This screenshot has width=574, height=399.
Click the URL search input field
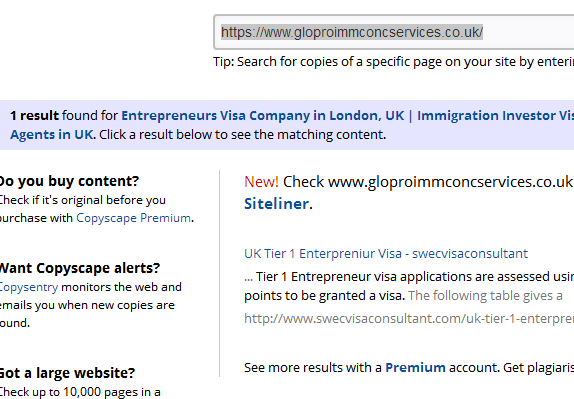tap(394, 32)
